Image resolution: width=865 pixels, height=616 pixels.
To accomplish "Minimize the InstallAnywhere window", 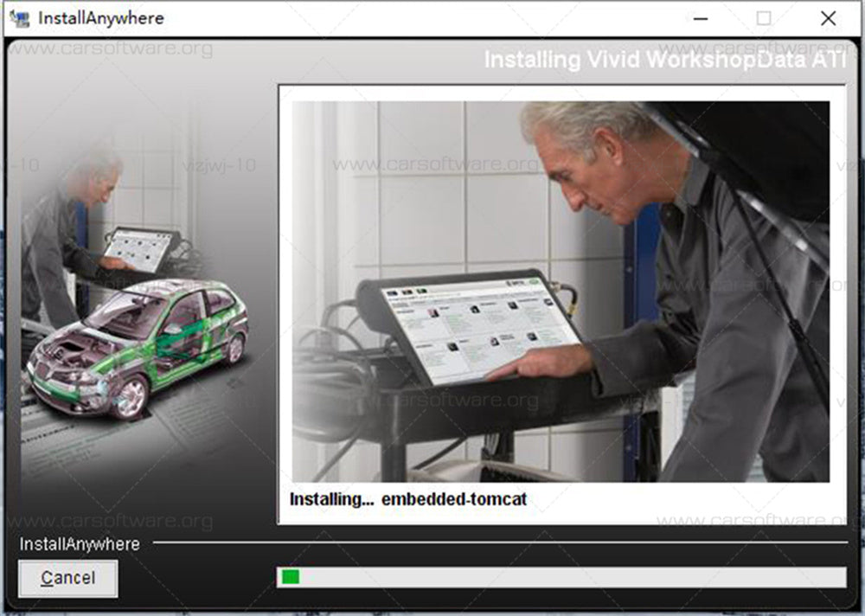I will (701, 18).
